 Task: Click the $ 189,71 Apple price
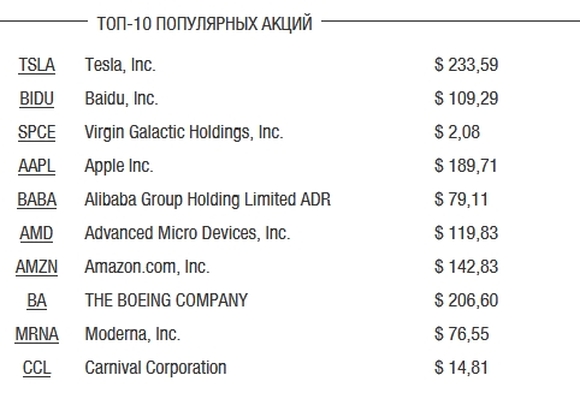click(466, 166)
